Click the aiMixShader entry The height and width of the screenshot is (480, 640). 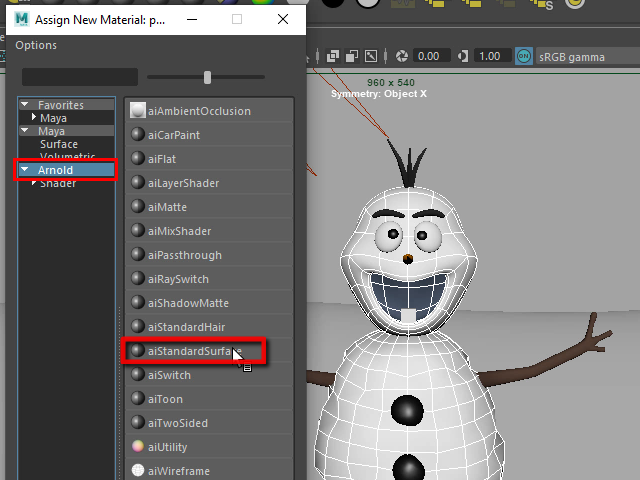180,231
